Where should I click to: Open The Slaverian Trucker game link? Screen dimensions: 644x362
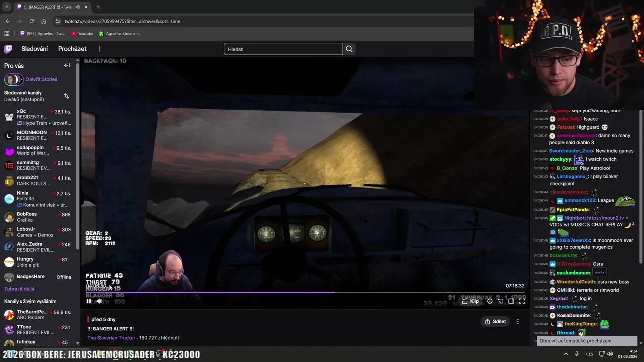click(111, 338)
